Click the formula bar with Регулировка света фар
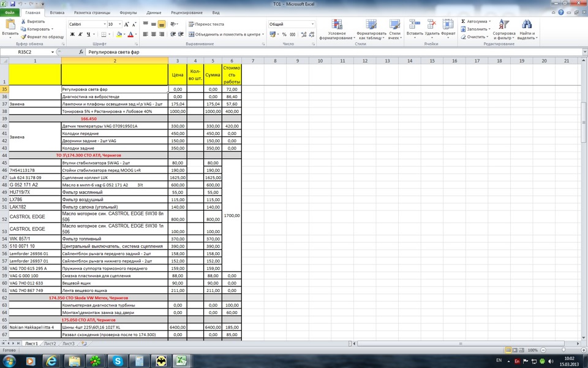The height and width of the screenshot is (368, 588). coord(334,52)
